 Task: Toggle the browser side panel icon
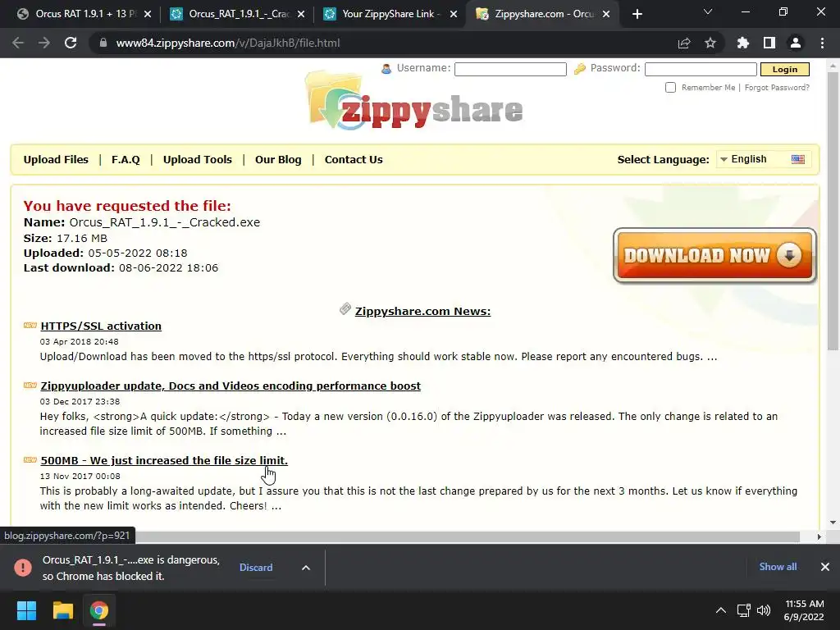coord(769,43)
